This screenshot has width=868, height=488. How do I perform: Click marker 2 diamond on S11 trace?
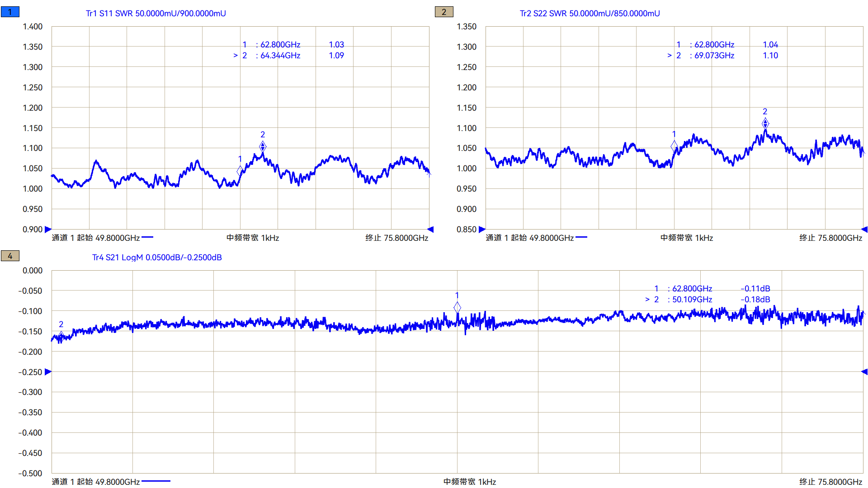(x=263, y=146)
